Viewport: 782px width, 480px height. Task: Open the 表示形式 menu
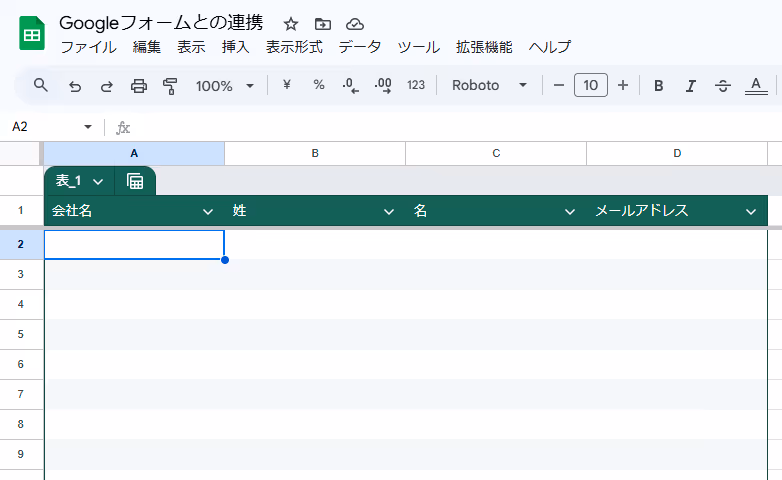(x=294, y=47)
